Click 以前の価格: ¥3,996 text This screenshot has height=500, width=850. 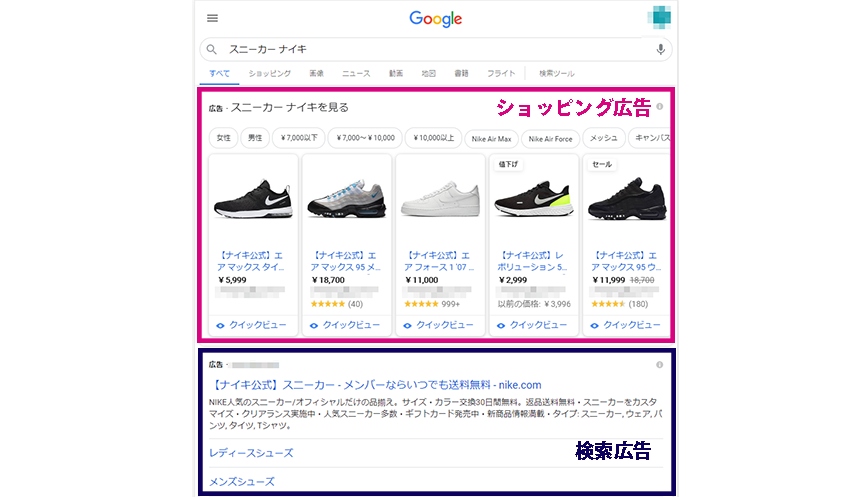pyautogui.click(x=534, y=304)
